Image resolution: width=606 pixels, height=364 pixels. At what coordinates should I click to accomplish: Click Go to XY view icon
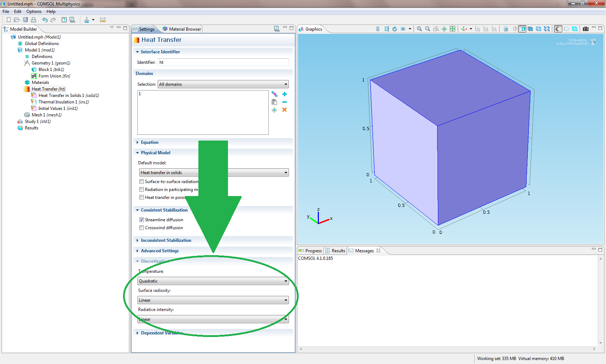point(478,29)
